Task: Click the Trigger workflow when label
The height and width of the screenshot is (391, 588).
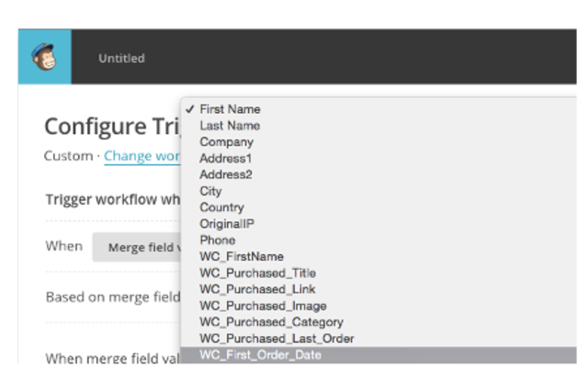Action: 113,199
